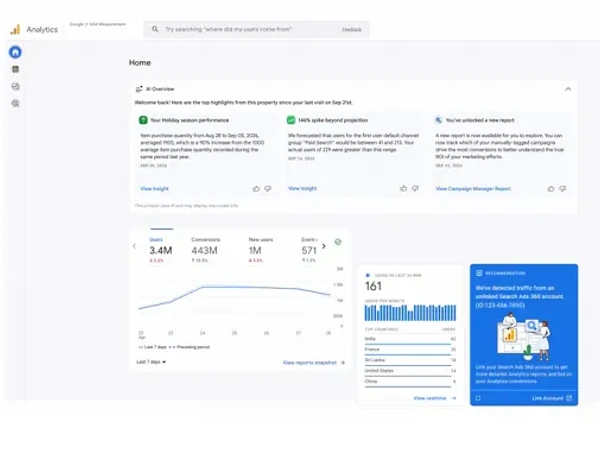Select the New users metric tab
The width and height of the screenshot is (600, 450).
[x=261, y=249]
